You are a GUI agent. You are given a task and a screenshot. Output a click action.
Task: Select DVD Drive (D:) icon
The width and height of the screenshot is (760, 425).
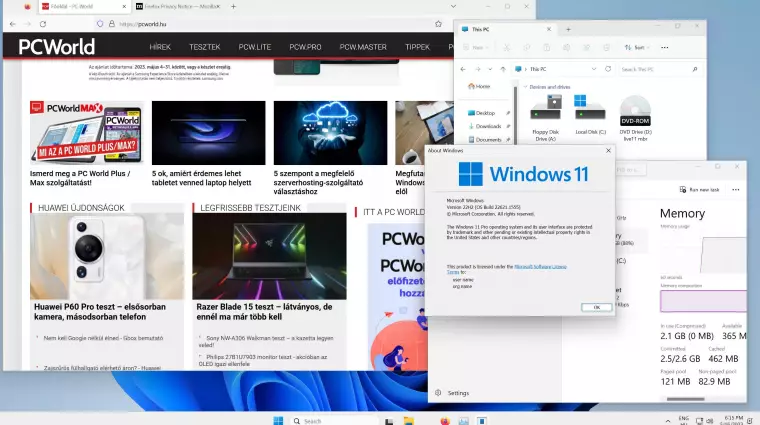coord(635,118)
